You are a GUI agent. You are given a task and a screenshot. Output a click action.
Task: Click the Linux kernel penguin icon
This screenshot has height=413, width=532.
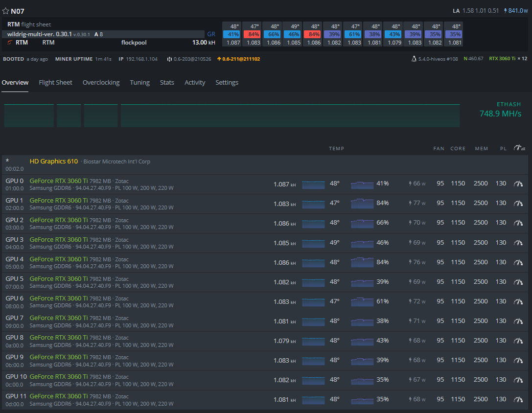pos(414,59)
